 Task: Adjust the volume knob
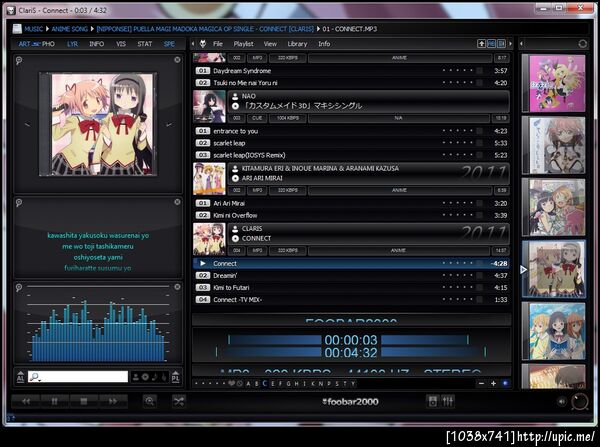[x=579, y=401]
